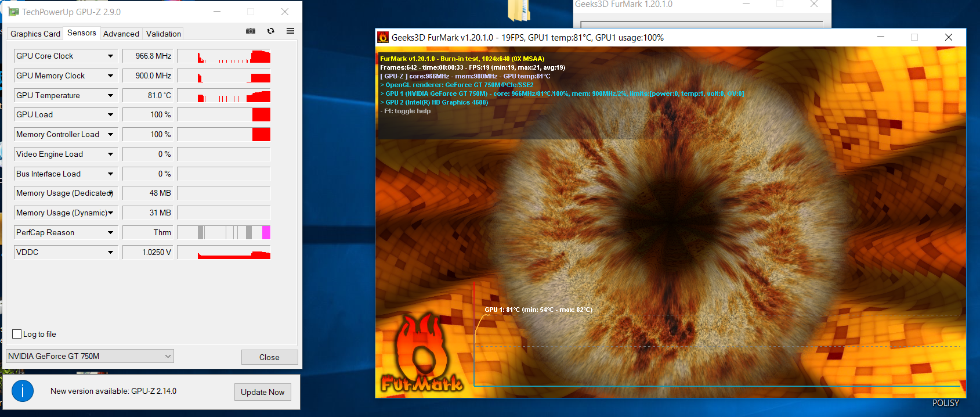980x417 pixels.
Task: Take a GPU-Z screenshot with camera icon
Action: pyautogui.click(x=251, y=31)
